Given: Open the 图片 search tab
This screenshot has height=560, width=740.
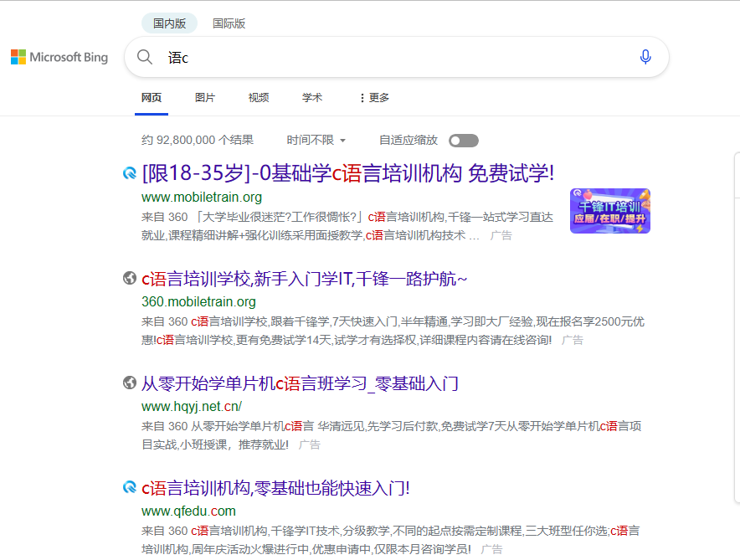Looking at the screenshot, I should pyautogui.click(x=205, y=98).
